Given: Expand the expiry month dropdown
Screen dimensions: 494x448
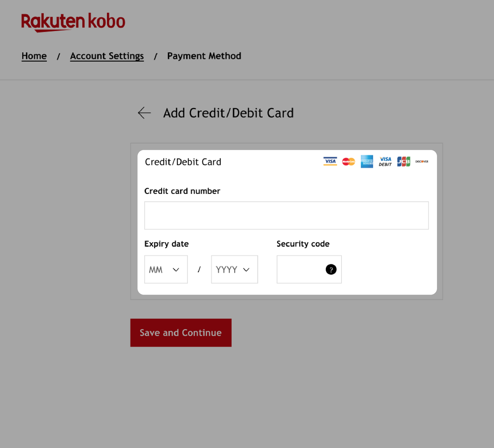Looking at the screenshot, I should [166, 269].
